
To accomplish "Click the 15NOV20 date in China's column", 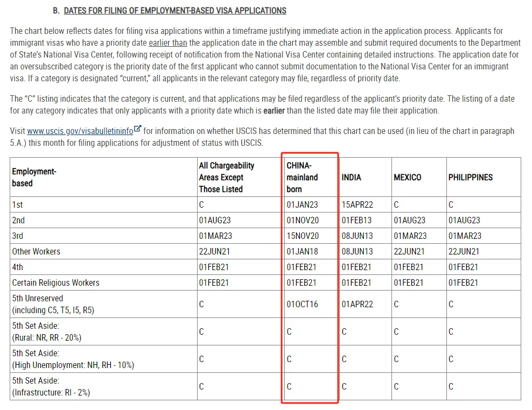I will 302,236.
